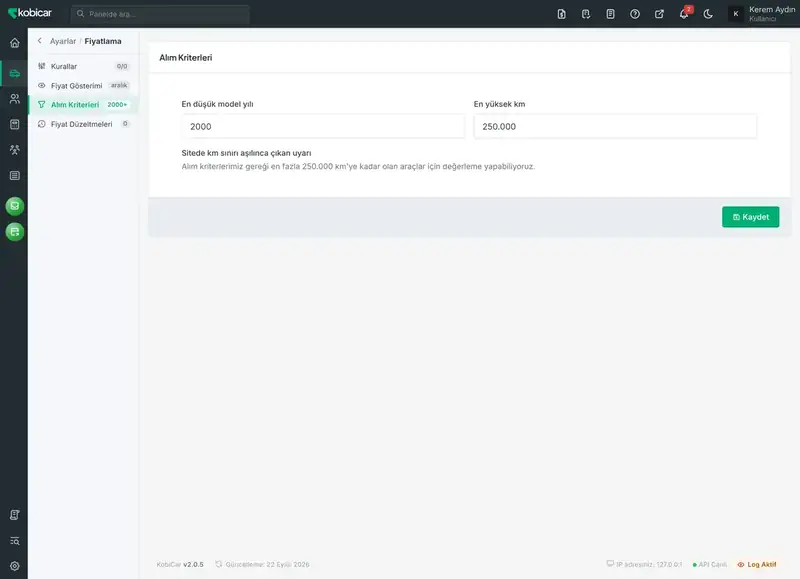Open the team group icon in sidebar
Screen dimensions: 800x579
point(14,150)
